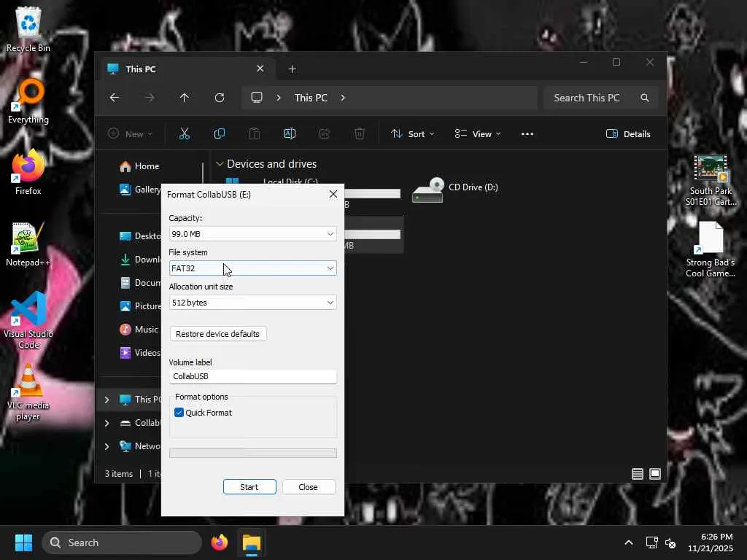Open the Capacity dropdown
Image resolution: width=747 pixels, height=560 pixels.
[252, 234]
